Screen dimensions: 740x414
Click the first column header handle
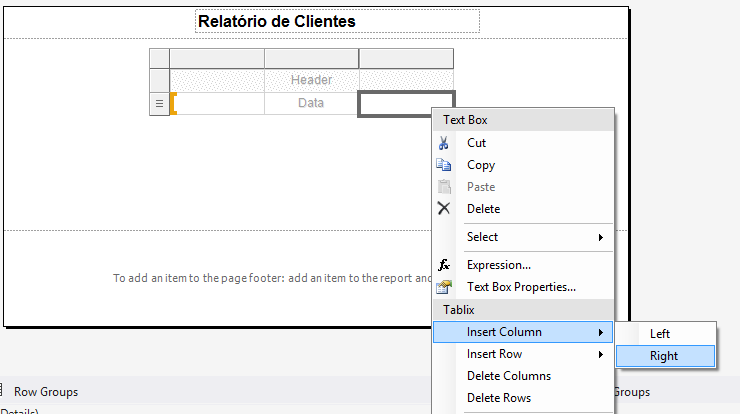click(x=217, y=57)
